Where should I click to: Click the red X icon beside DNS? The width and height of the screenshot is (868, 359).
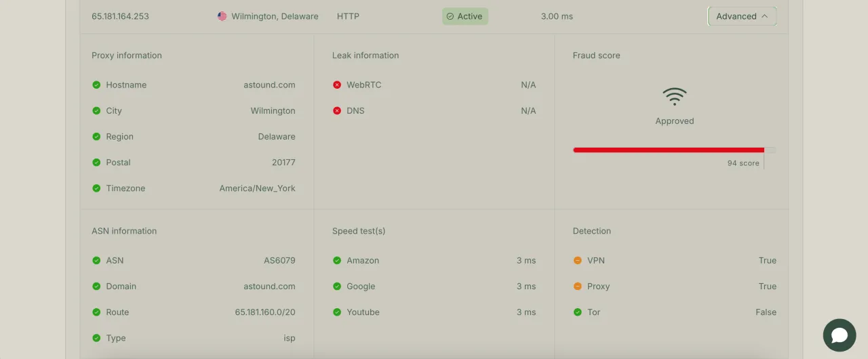click(x=337, y=111)
